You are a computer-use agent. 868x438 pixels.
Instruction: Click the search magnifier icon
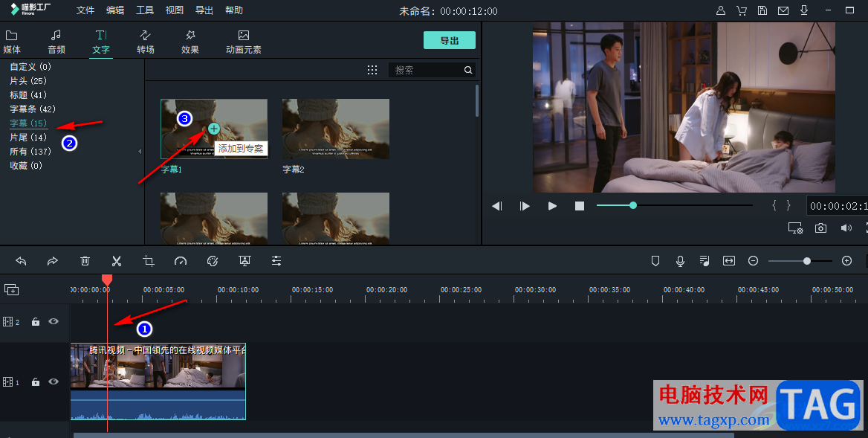point(468,70)
